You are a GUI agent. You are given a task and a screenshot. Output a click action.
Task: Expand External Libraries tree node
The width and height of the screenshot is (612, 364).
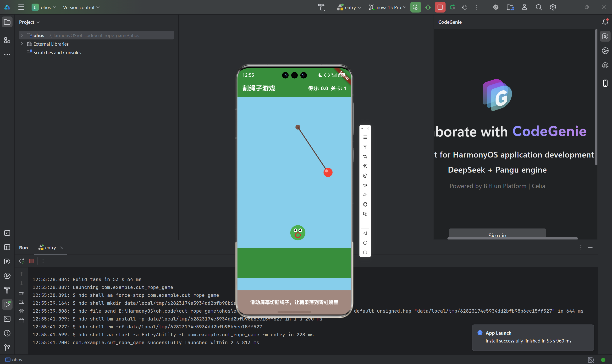[22, 44]
